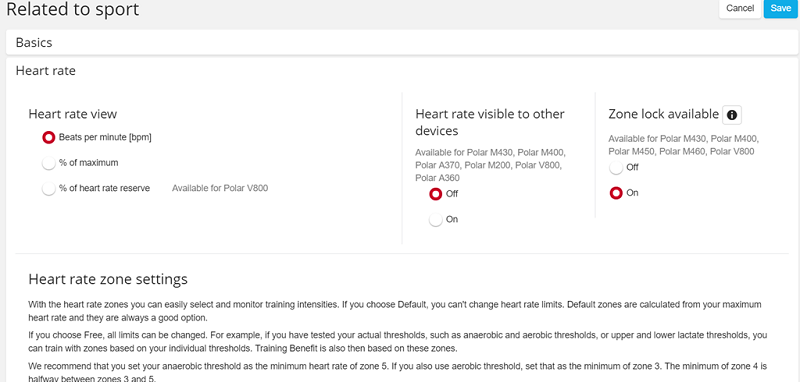Save the sport profile settings
This screenshot has width=800, height=382.
[781, 8]
